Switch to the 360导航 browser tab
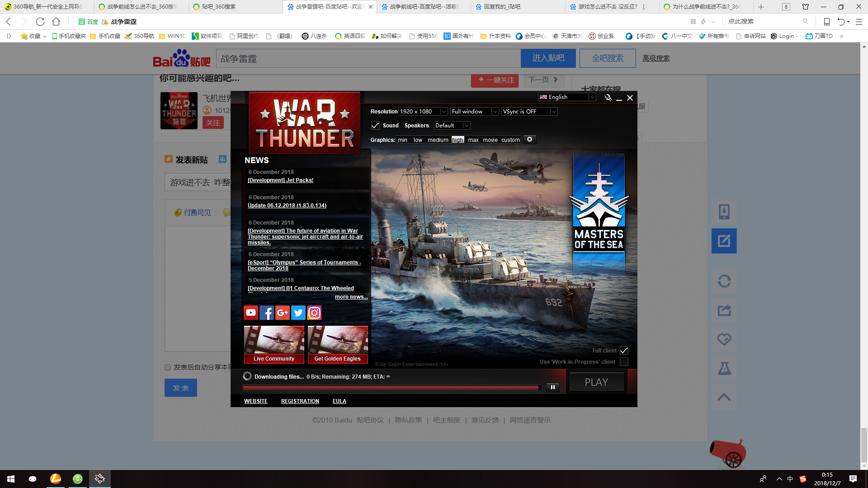The image size is (868, 488). click(47, 7)
